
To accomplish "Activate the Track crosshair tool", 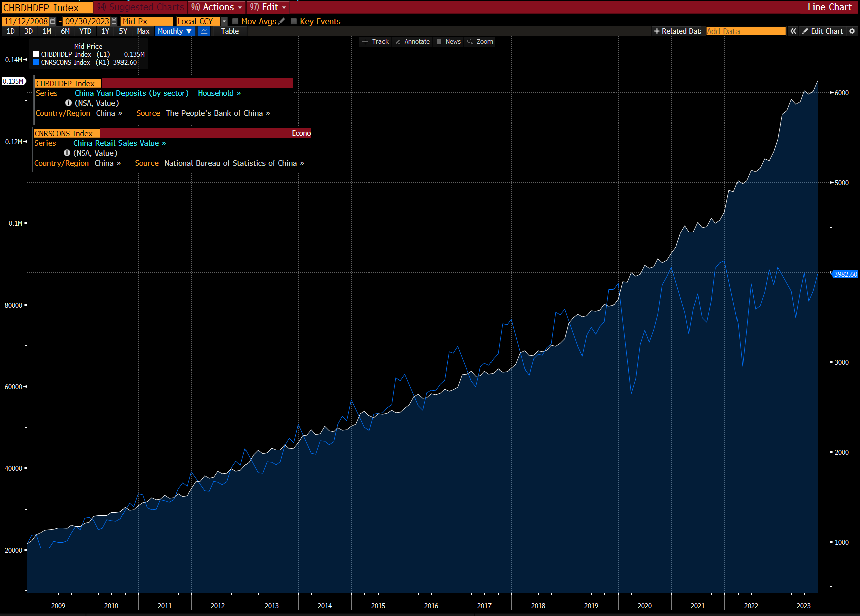I will click(376, 42).
